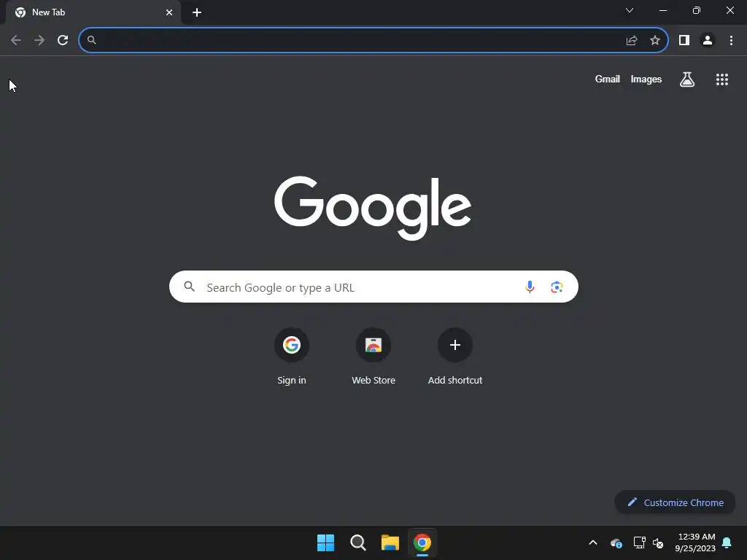Open a new tab with plus button
The image size is (747, 560).
click(197, 12)
